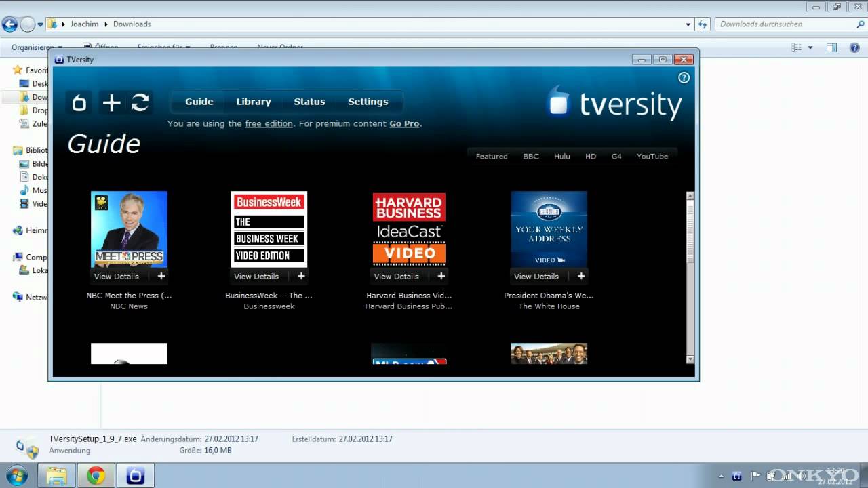868x488 pixels.
Task: Open the view options dropdown arrow
Action: [810, 47]
